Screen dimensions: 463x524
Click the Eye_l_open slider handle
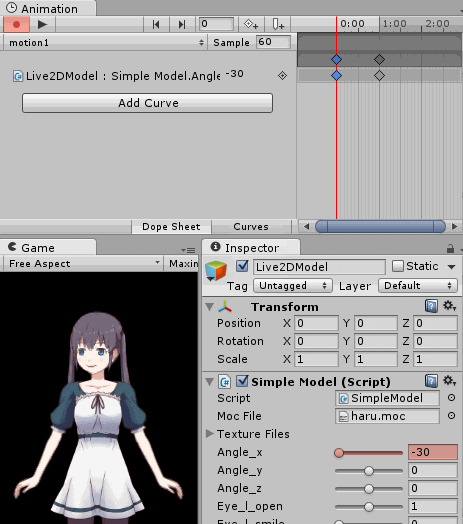[x=369, y=507]
